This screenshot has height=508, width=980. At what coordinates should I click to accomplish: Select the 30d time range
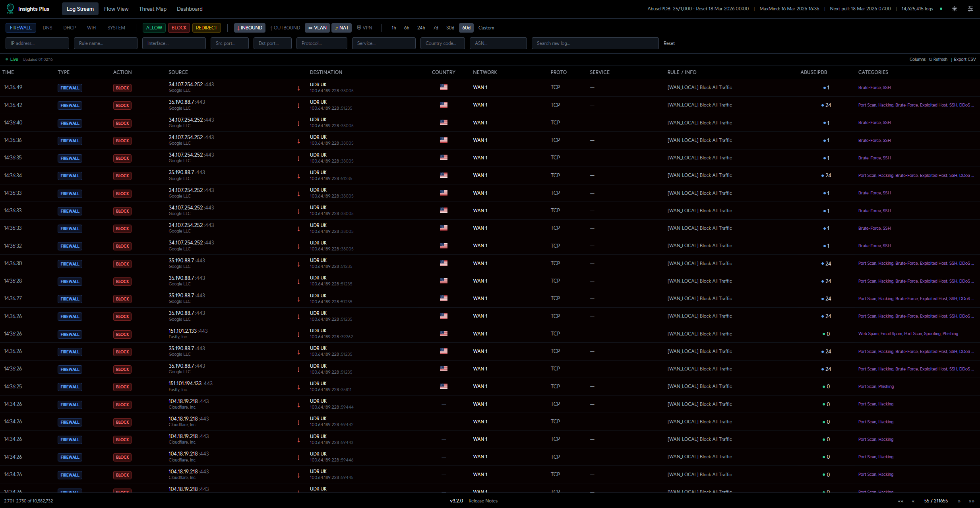click(450, 28)
